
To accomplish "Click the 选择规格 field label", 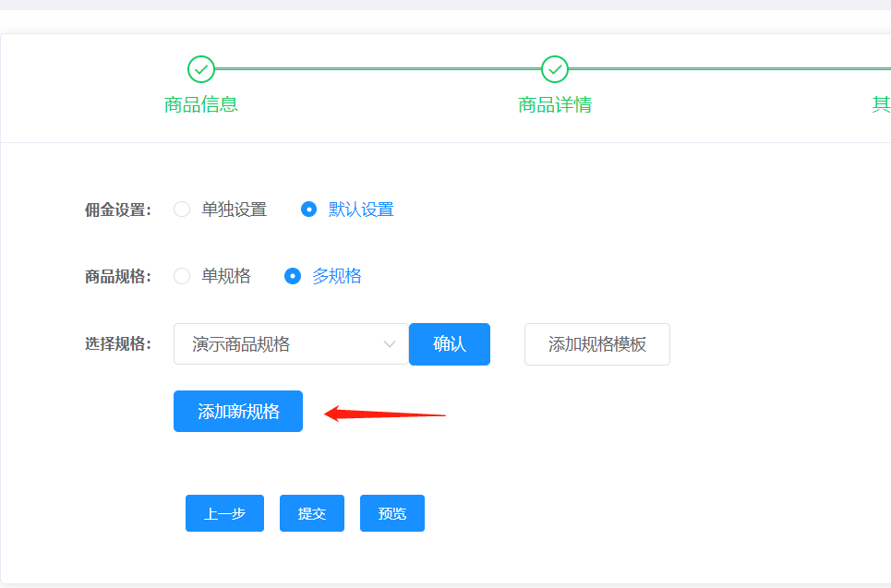I will click(x=117, y=344).
